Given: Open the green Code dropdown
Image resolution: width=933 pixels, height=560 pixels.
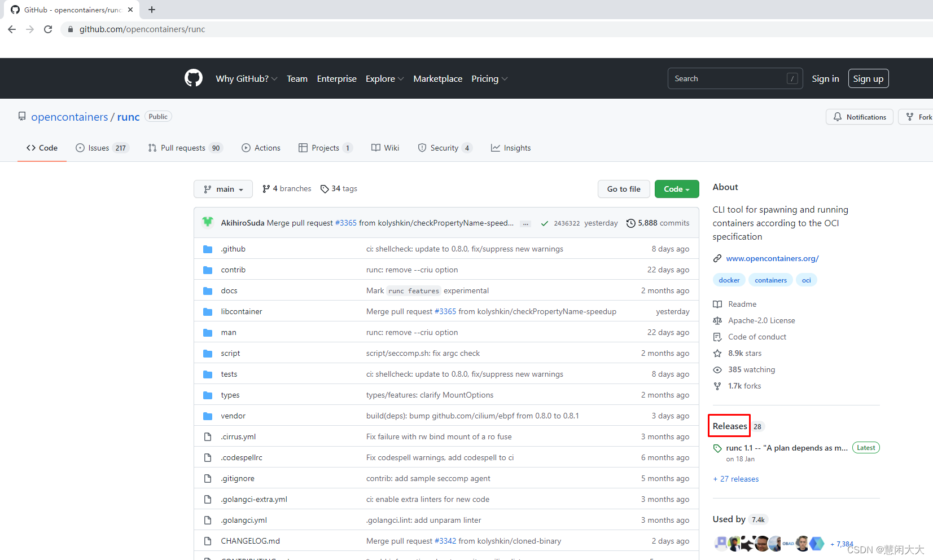Looking at the screenshot, I should [676, 188].
